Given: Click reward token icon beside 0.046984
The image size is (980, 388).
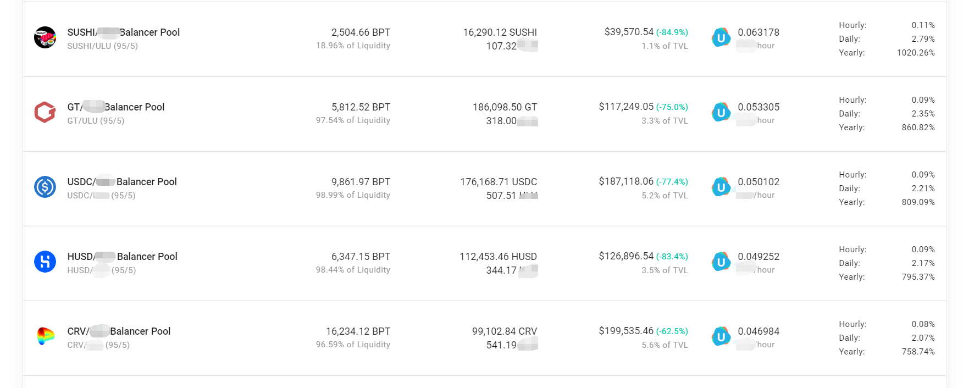Looking at the screenshot, I should (721, 336).
